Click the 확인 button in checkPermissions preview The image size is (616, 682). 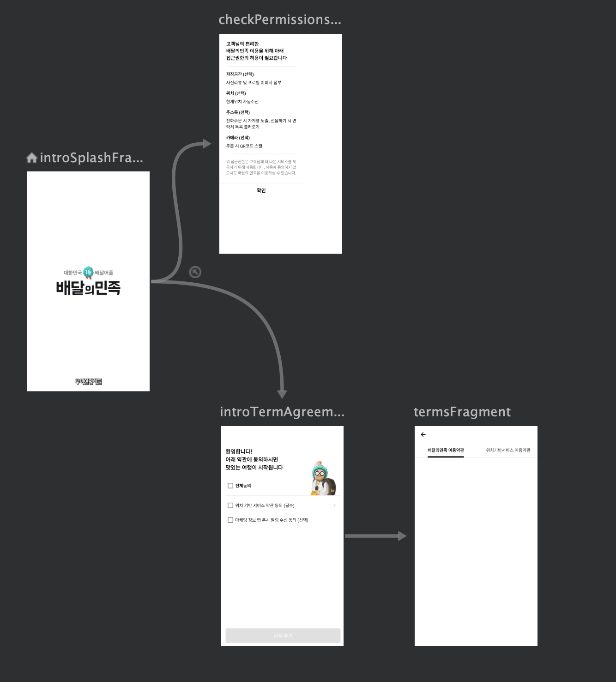click(x=261, y=190)
